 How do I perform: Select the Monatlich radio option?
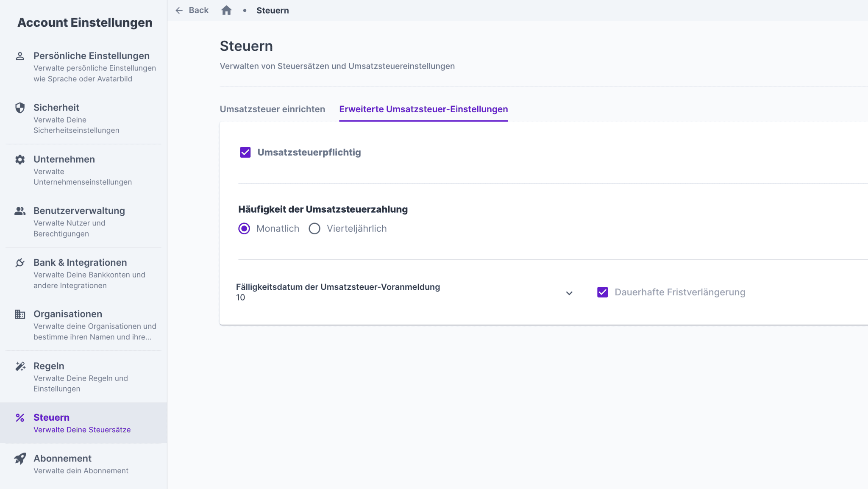pyautogui.click(x=244, y=229)
